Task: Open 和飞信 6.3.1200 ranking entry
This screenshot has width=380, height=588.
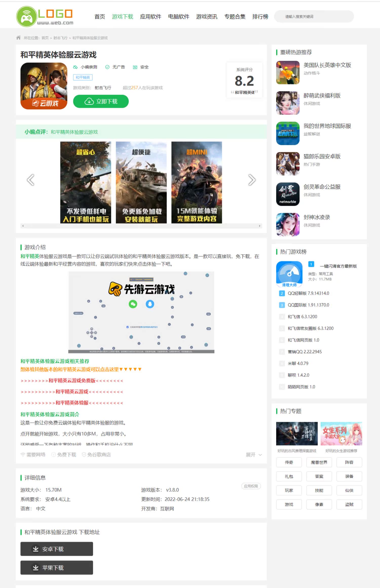Action: click(x=302, y=317)
